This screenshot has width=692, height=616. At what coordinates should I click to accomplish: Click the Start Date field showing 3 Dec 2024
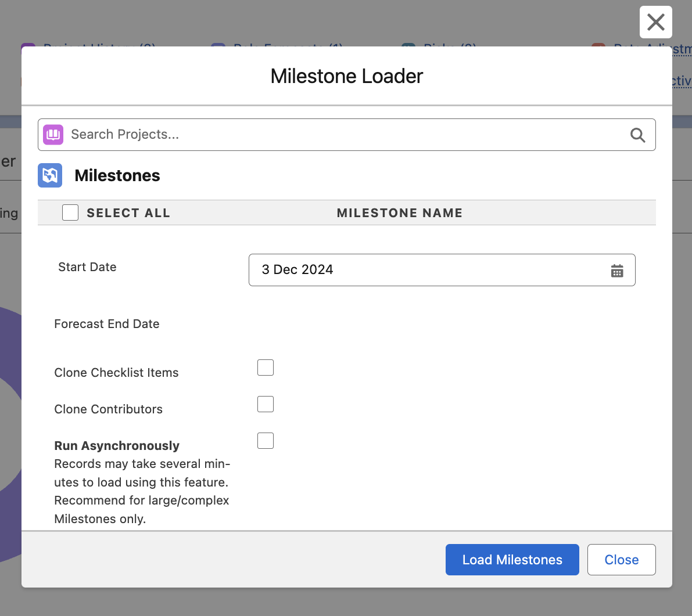[442, 270]
